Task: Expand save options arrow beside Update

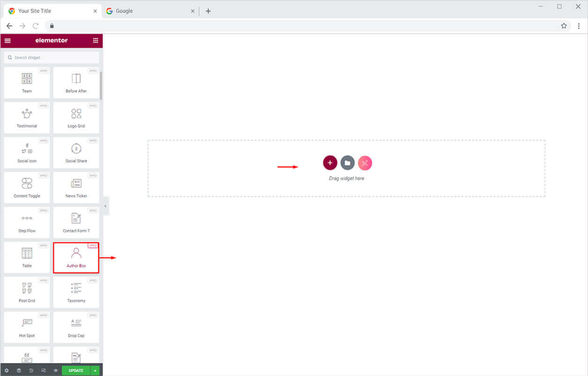Action: (95, 370)
